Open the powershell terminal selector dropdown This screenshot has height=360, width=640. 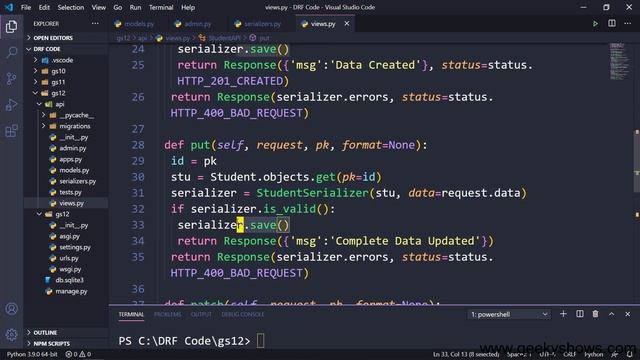pyautogui.click(x=509, y=314)
